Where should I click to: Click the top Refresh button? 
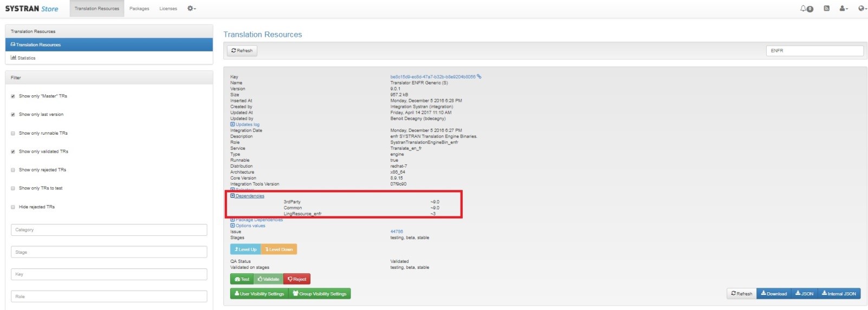point(242,51)
